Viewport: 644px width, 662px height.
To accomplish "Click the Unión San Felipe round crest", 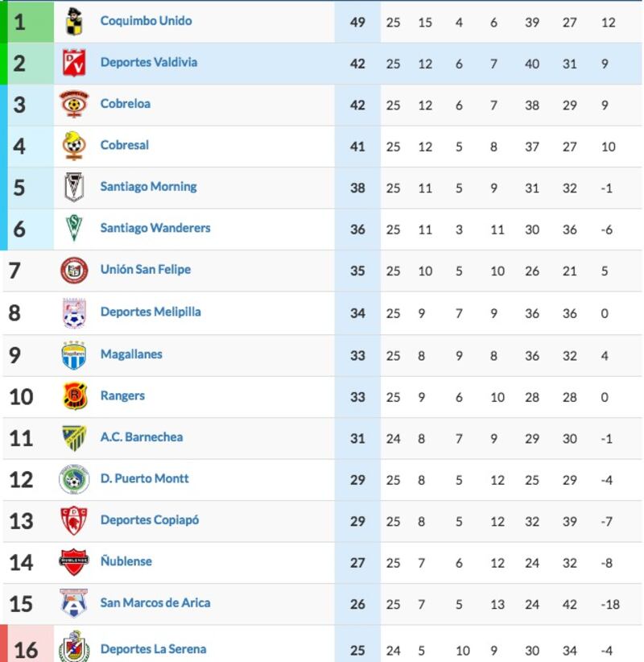I will click(x=74, y=271).
